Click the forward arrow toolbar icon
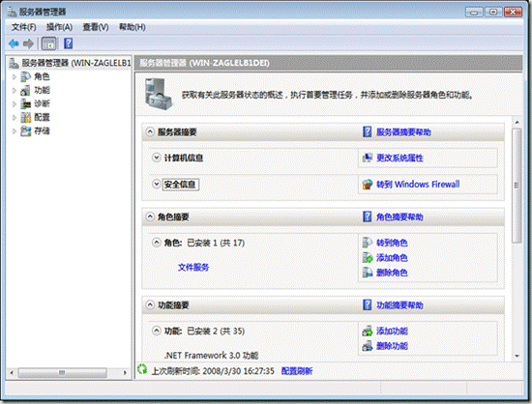Screen dimensions: 532x404 [x=28, y=43]
